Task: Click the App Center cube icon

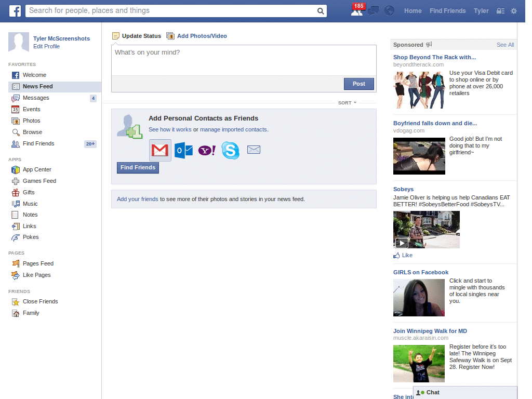Action: click(16, 170)
